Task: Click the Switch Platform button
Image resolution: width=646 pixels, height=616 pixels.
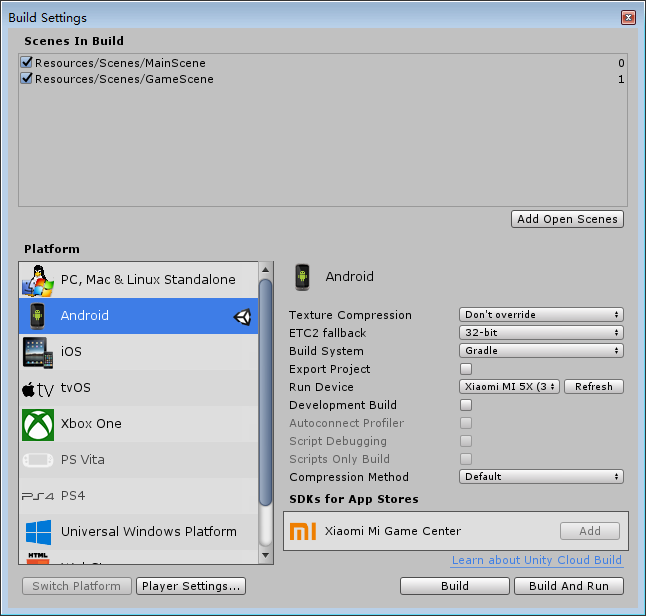Action: pos(77,586)
